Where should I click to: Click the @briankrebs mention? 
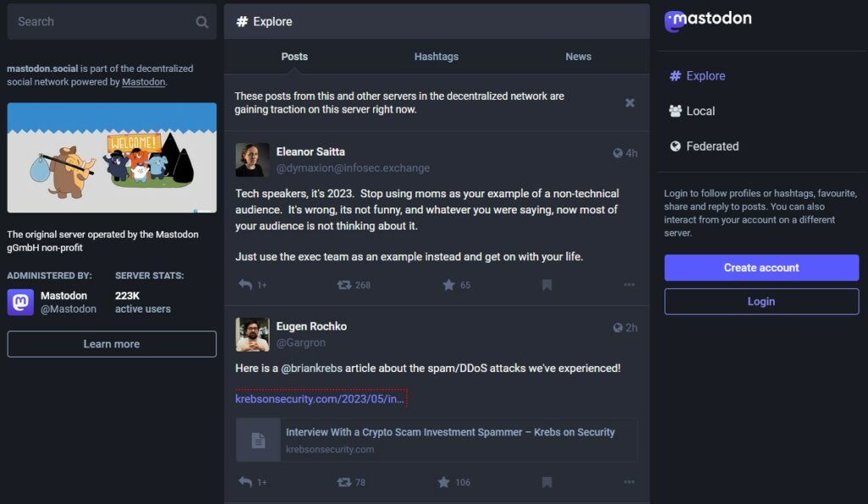coord(312,368)
